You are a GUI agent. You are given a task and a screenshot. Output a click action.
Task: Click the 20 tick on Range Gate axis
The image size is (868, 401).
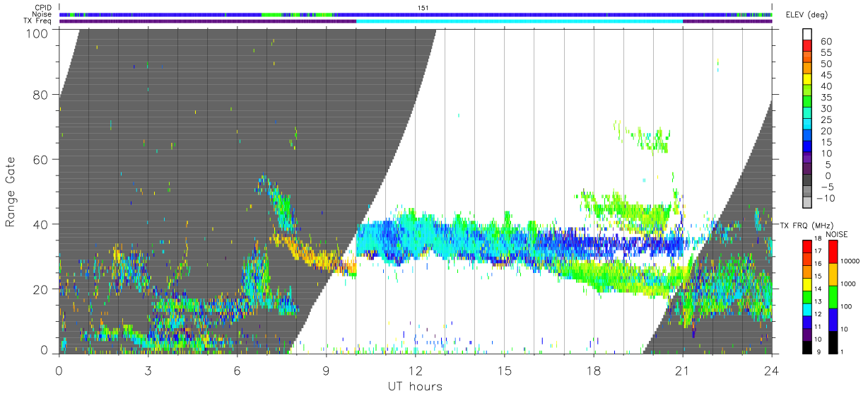coord(41,289)
